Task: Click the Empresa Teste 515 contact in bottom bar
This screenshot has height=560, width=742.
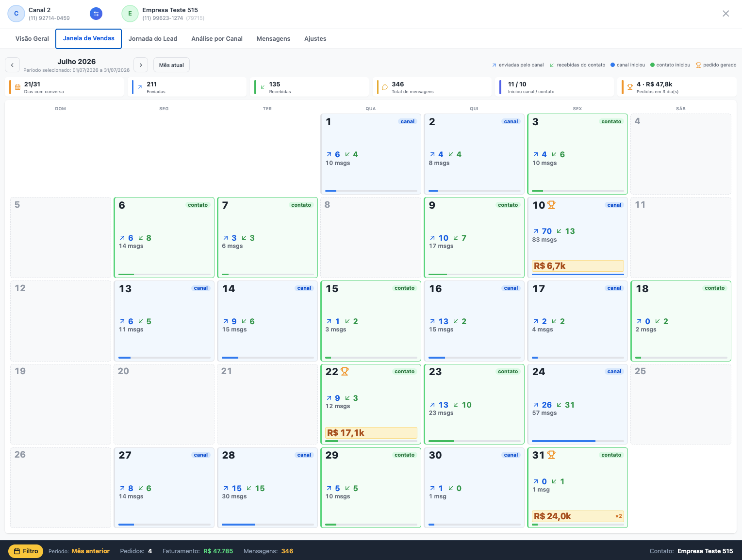Action: [705, 551]
